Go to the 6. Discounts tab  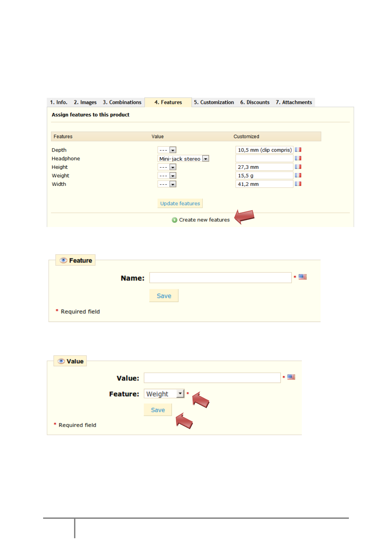tap(255, 102)
